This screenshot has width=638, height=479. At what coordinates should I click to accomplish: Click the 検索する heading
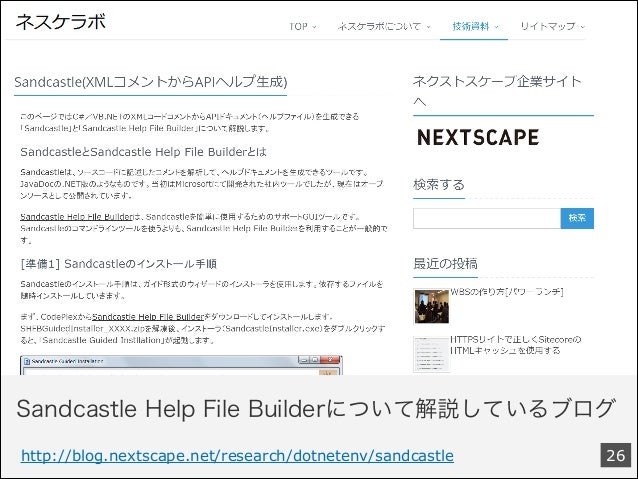point(439,185)
